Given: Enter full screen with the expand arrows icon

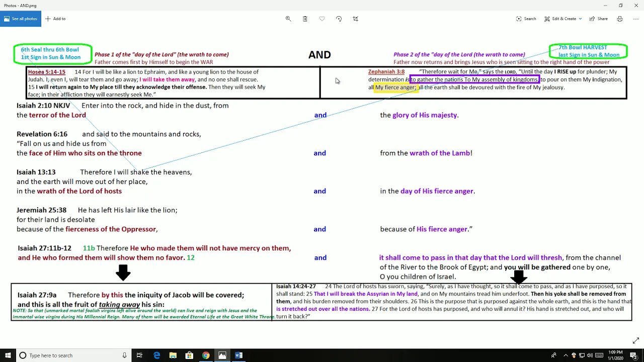Looking at the screenshot, I should (x=635, y=340).
